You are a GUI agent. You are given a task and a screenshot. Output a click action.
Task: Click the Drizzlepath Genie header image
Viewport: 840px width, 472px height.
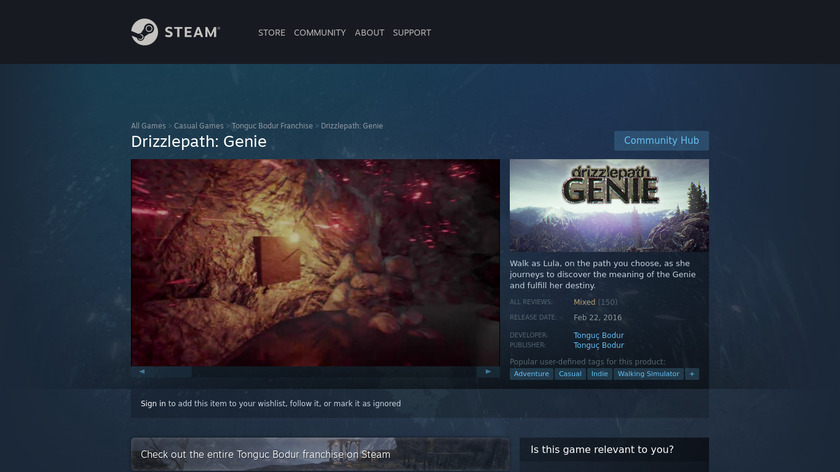click(609, 205)
